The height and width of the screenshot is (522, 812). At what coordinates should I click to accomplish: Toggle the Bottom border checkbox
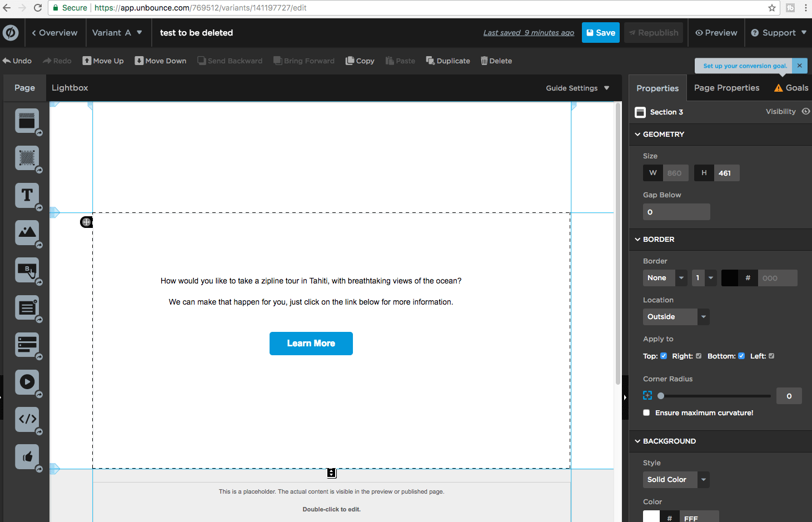click(741, 356)
